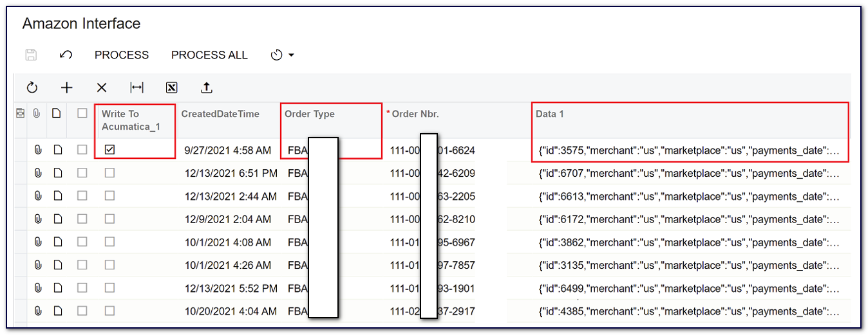The width and height of the screenshot is (868, 335).
Task: Open attachments for the 12/13/2021 5:52 PM row
Action: (37, 287)
